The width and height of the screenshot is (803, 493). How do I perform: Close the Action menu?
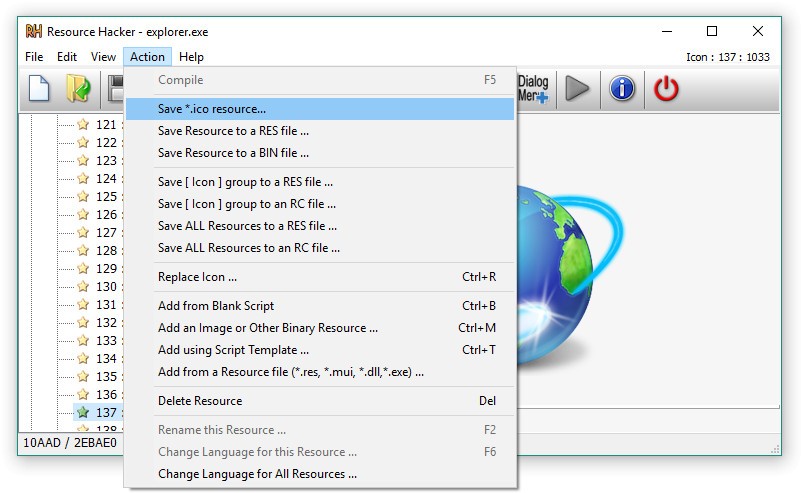click(147, 57)
